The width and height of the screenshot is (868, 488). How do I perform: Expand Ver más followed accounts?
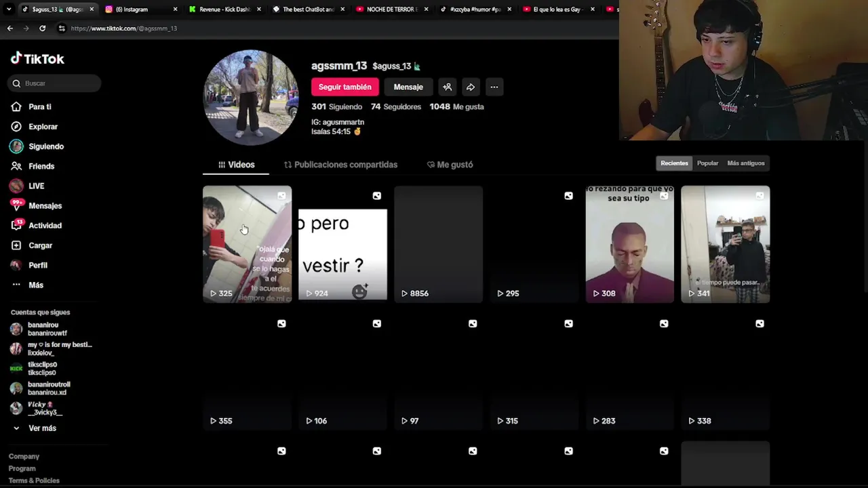click(x=34, y=428)
